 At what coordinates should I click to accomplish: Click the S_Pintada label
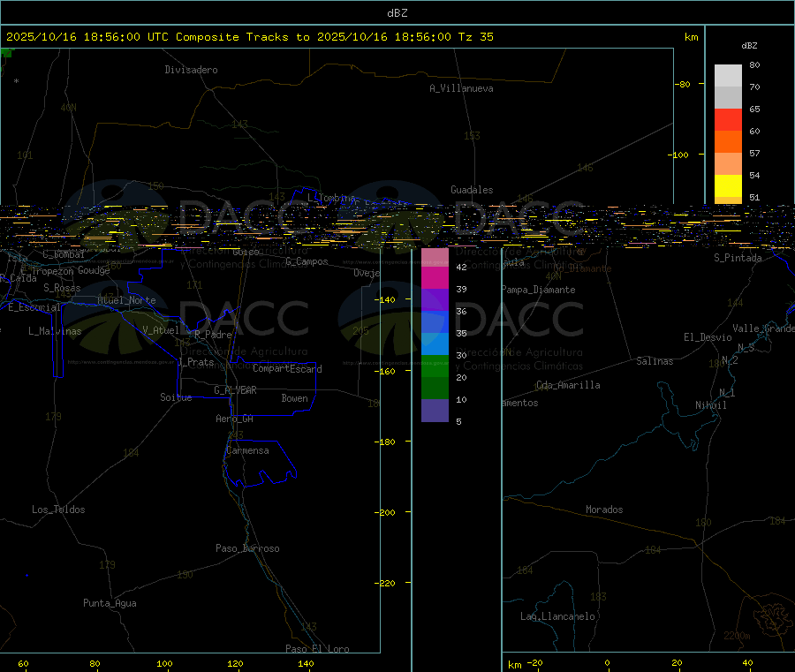click(738, 258)
